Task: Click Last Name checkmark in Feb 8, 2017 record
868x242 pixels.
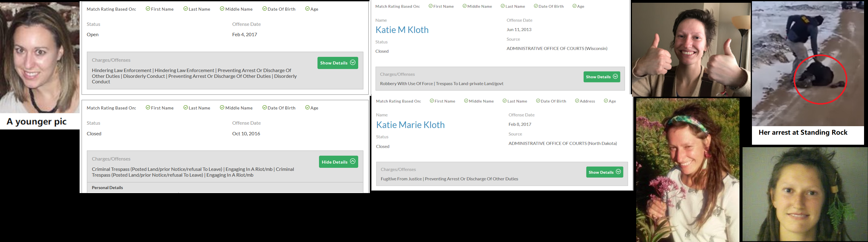Action: tap(504, 101)
